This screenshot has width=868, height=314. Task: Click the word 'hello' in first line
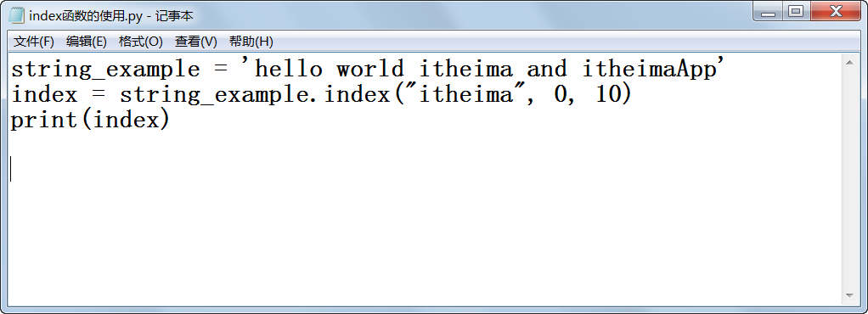[x=289, y=69]
